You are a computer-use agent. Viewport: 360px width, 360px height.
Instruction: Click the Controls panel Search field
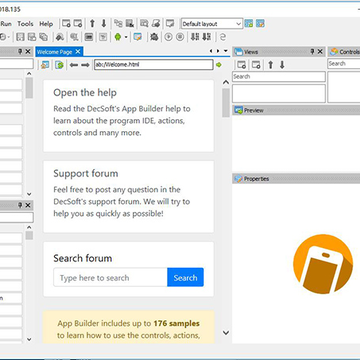coord(344,64)
